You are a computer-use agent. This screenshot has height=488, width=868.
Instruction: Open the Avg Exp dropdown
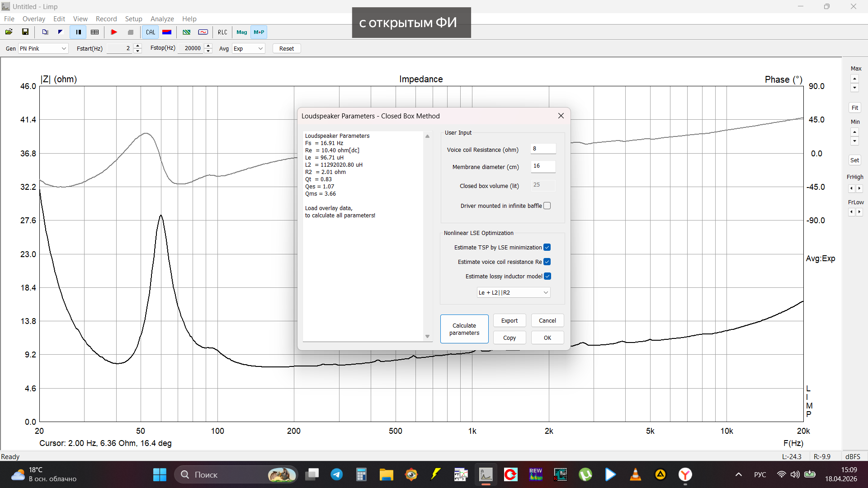click(248, 48)
